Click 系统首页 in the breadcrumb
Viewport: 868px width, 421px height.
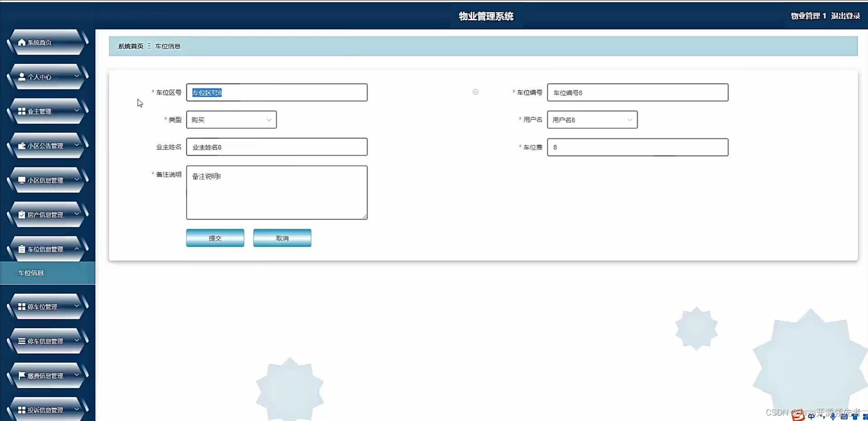click(131, 46)
